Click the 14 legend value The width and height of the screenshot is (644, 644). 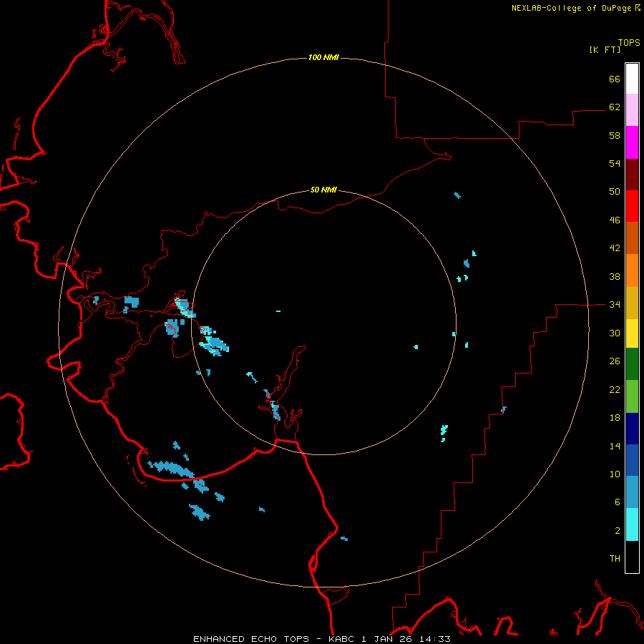(615, 446)
